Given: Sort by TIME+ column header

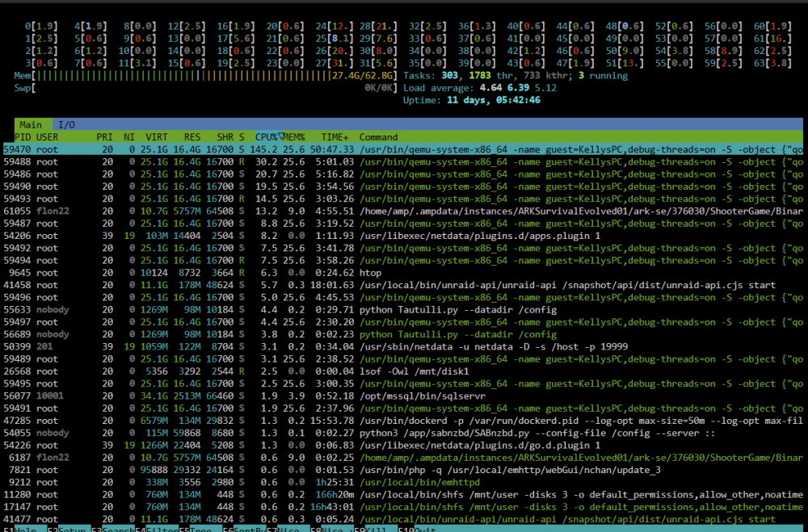Looking at the screenshot, I should [335, 137].
